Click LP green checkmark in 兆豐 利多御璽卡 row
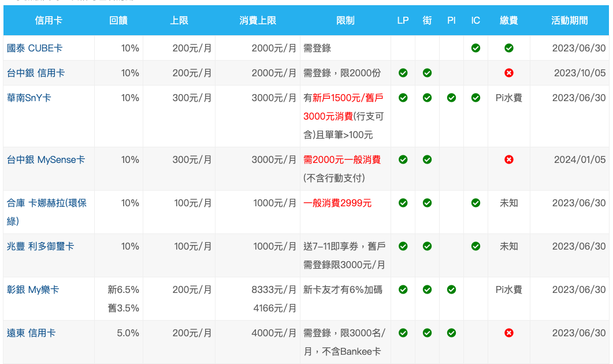Viewport: 613px width, 364px height. click(403, 246)
